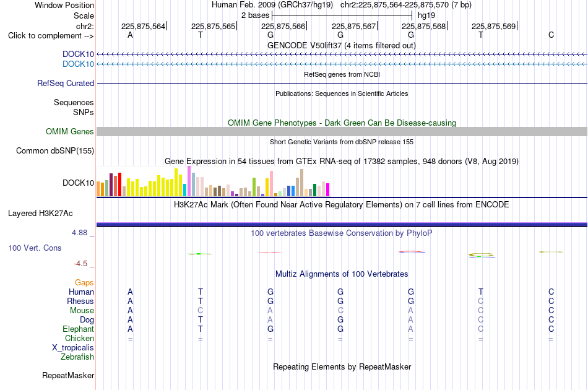This screenshot has height=390, width=588.
Task: Click the 100 Vert. Cons track label
Action: (35, 248)
